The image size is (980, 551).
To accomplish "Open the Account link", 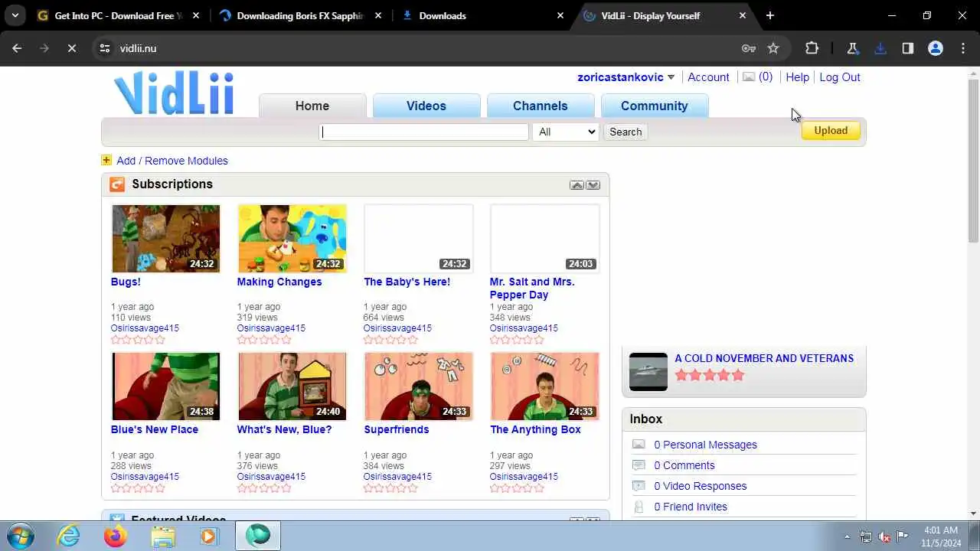I will 708,77.
